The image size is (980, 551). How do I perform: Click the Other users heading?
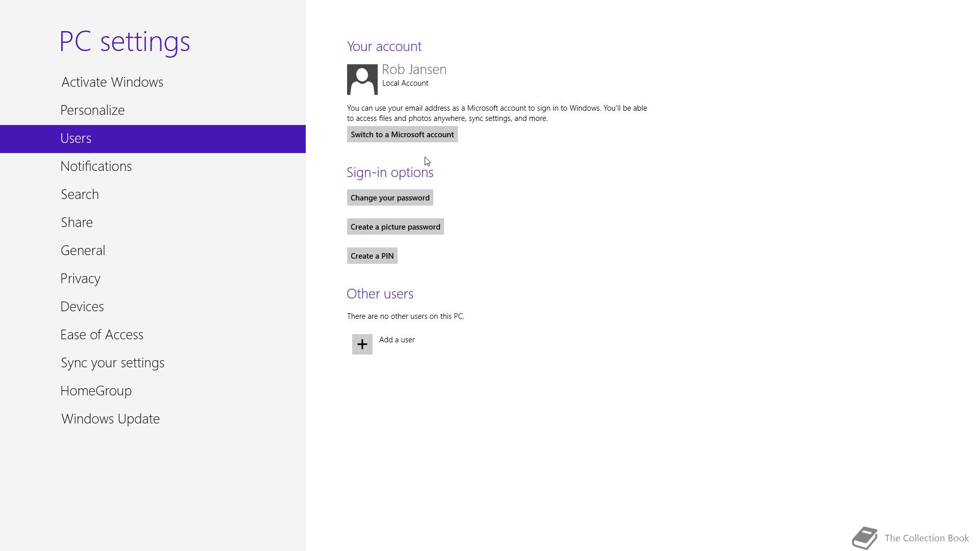pyautogui.click(x=380, y=294)
